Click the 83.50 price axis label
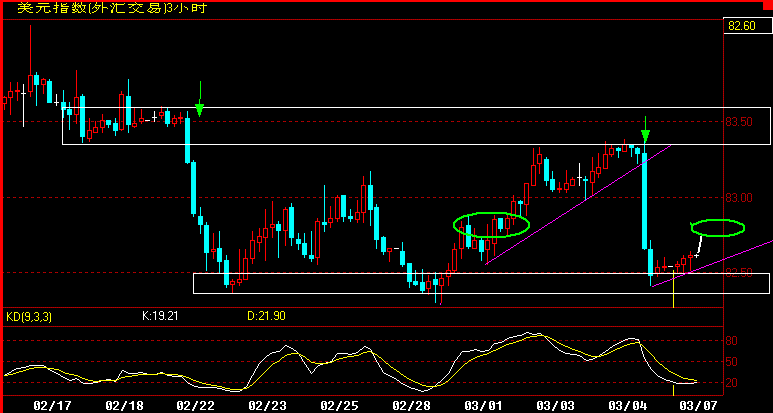 [738, 121]
